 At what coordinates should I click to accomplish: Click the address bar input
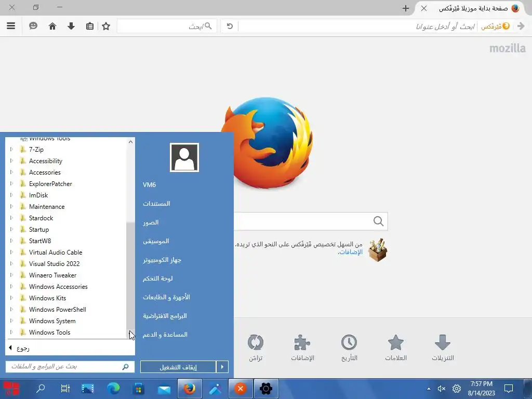pos(358,26)
